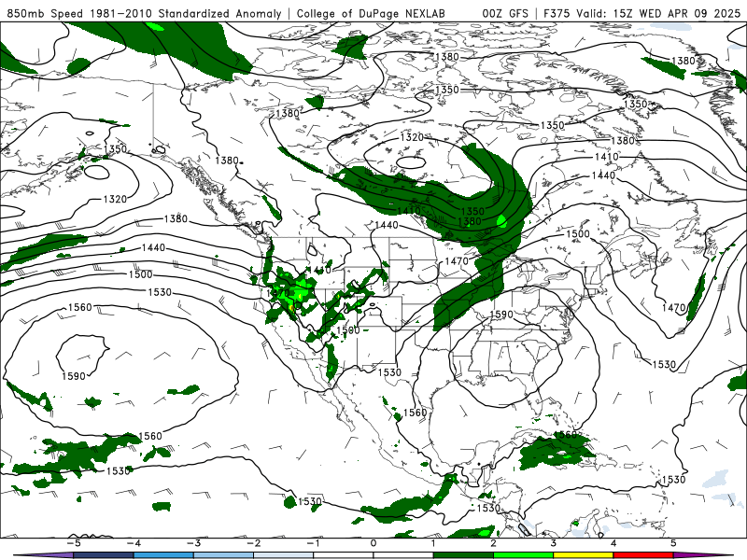747x560 pixels.
Task: Click the '1590' contour label inside the Pacific high
Action: (x=74, y=376)
